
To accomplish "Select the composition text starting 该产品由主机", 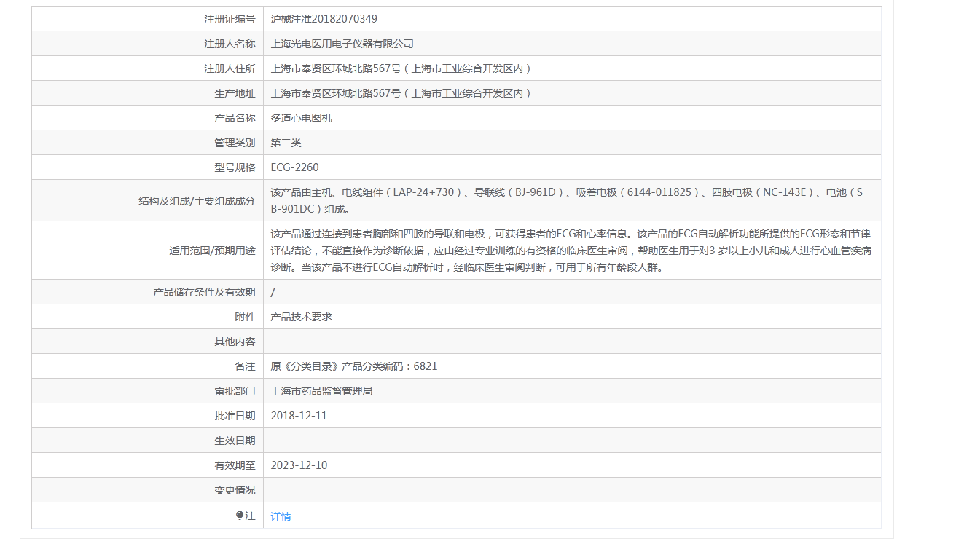I will coord(567,201).
